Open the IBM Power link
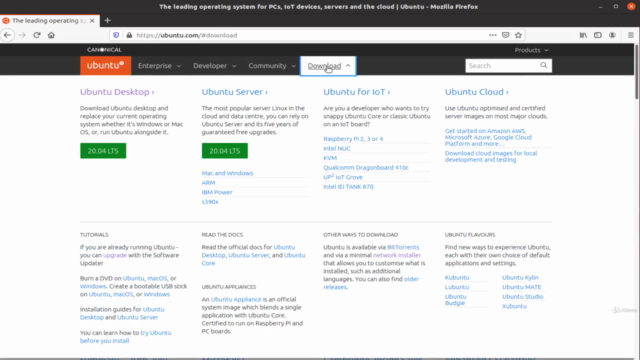This screenshot has height=360, width=640. tap(217, 192)
